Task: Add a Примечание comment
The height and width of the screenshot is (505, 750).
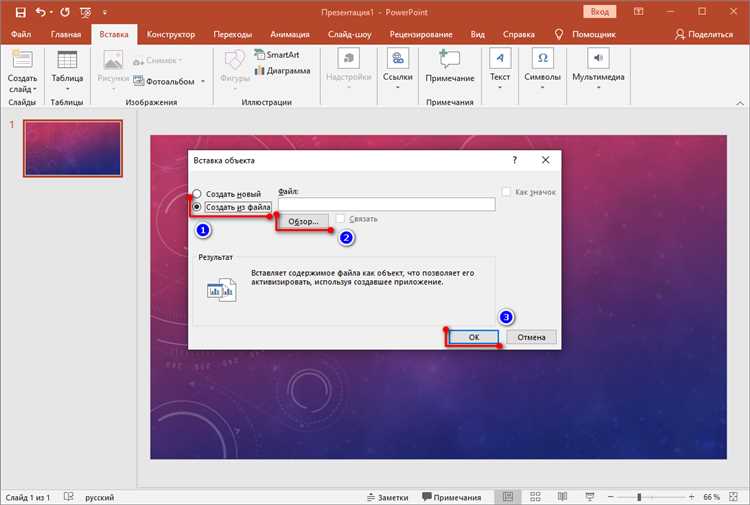Action: (x=450, y=66)
